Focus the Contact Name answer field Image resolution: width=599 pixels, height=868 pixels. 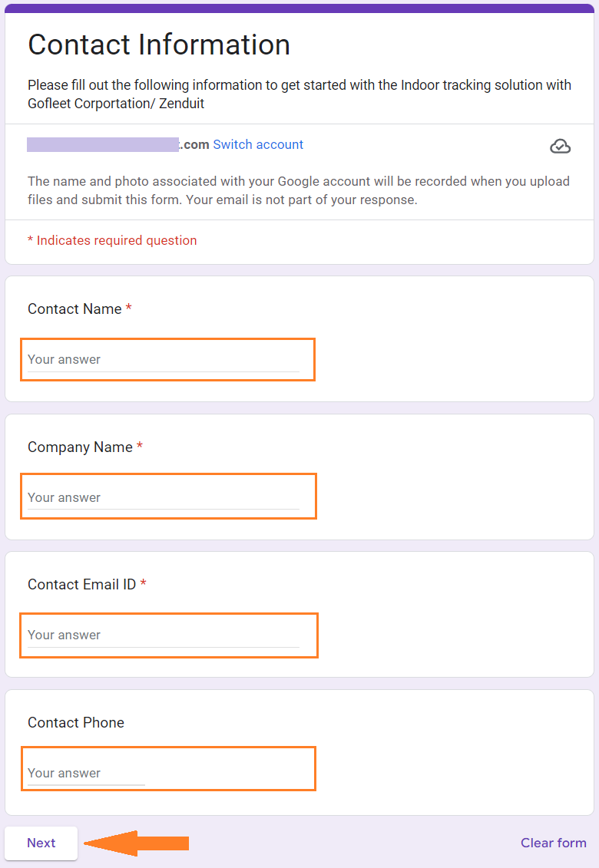click(x=164, y=360)
